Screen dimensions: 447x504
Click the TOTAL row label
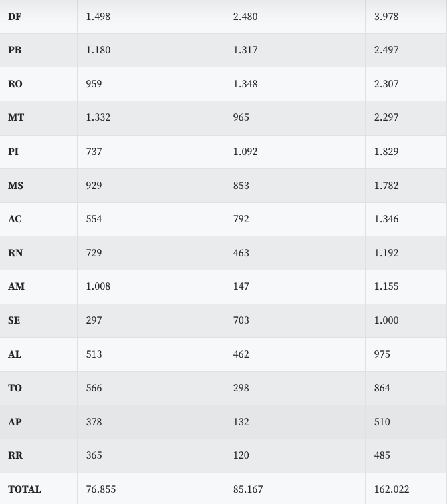click(25, 489)
